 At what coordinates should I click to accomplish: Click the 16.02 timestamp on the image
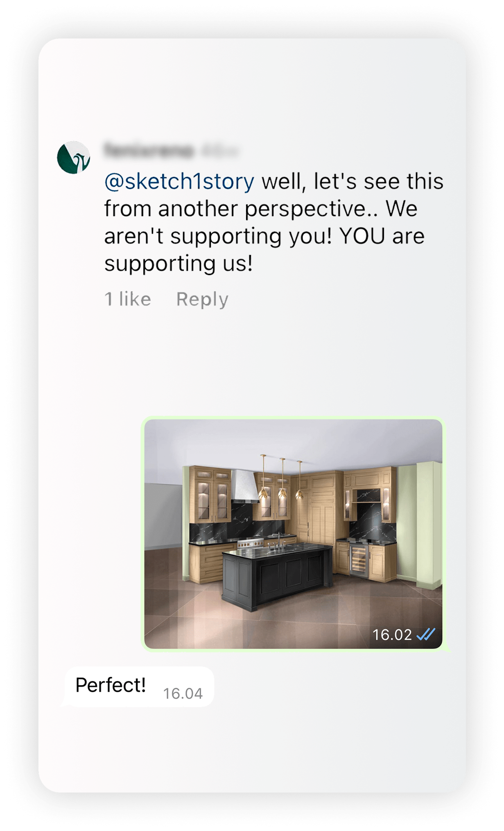(x=392, y=635)
